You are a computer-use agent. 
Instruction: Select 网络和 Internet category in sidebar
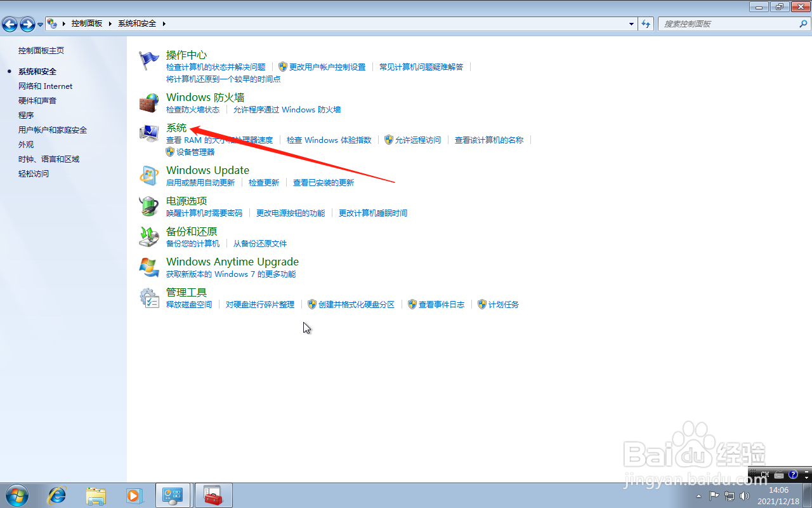pyautogui.click(x=45, y=86)
